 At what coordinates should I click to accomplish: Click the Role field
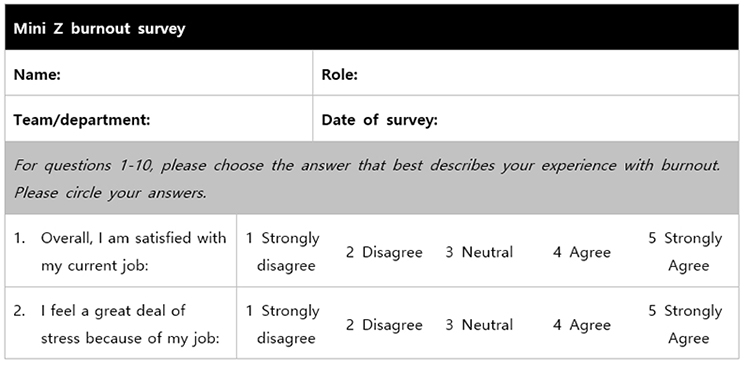526,73
